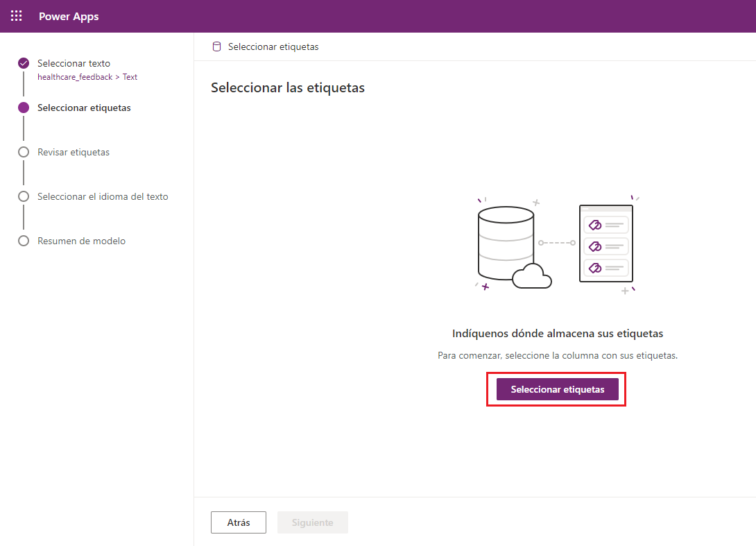Image resolution: width=756 pixels, height=546 pixels.
Task: Click the completed checkmark on Seleccionar texto
Action: point(23,63)
